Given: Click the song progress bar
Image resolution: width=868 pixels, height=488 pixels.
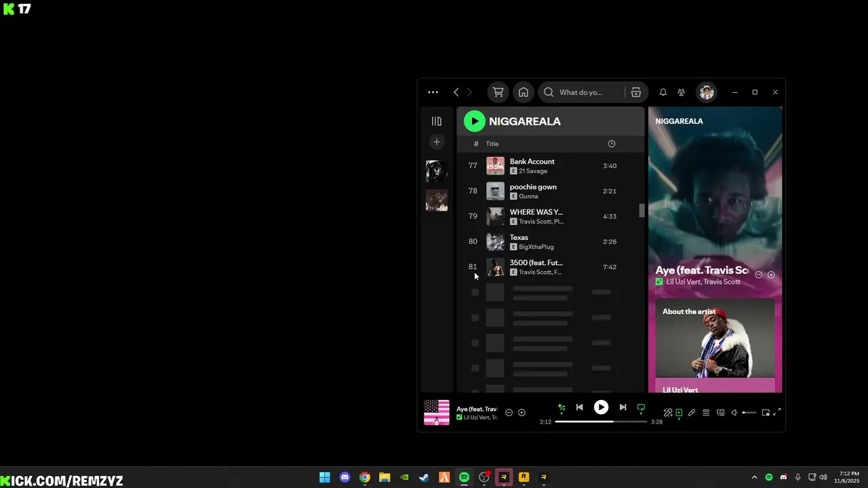Looking at the screenshot, I should point(601,422).
